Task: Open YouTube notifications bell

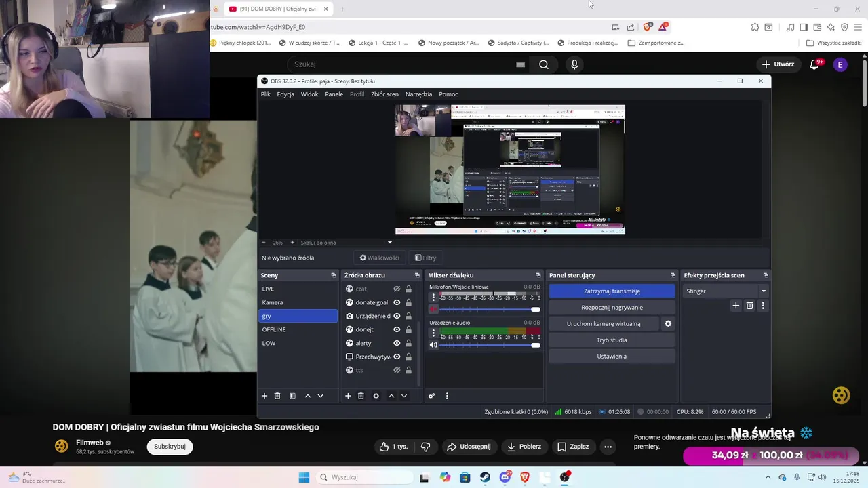Action: (814, 64)
